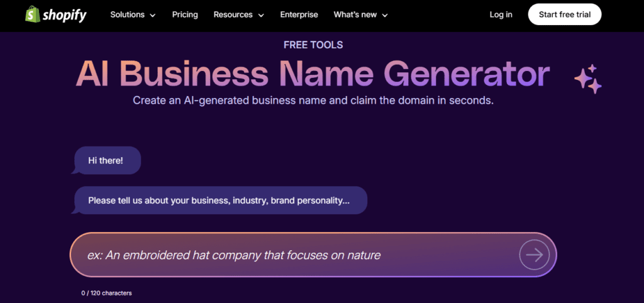This screenshot has height=303, width=644.
Task: Select Enterprise in the navigation bar
Action: (299, 15)
